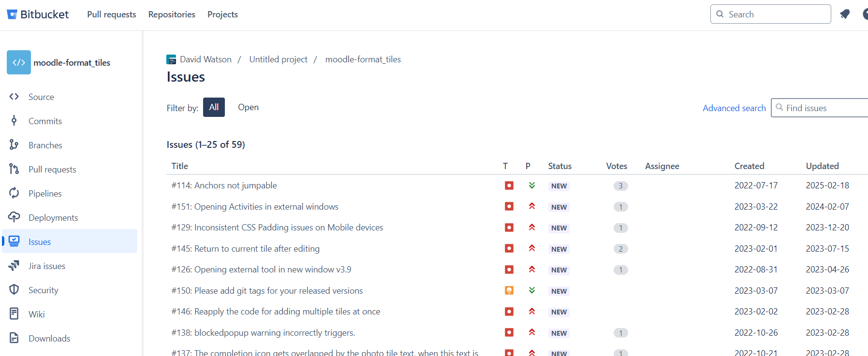The width and height of the screenshot is (868, 356).
Task: Sort issues by the Updated column
Action: tap(822, 166)
